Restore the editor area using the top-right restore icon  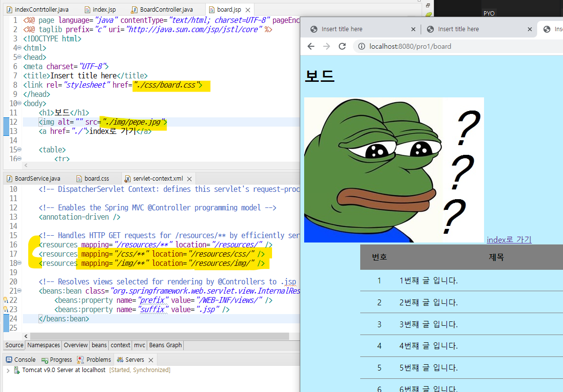pos(428,5)
